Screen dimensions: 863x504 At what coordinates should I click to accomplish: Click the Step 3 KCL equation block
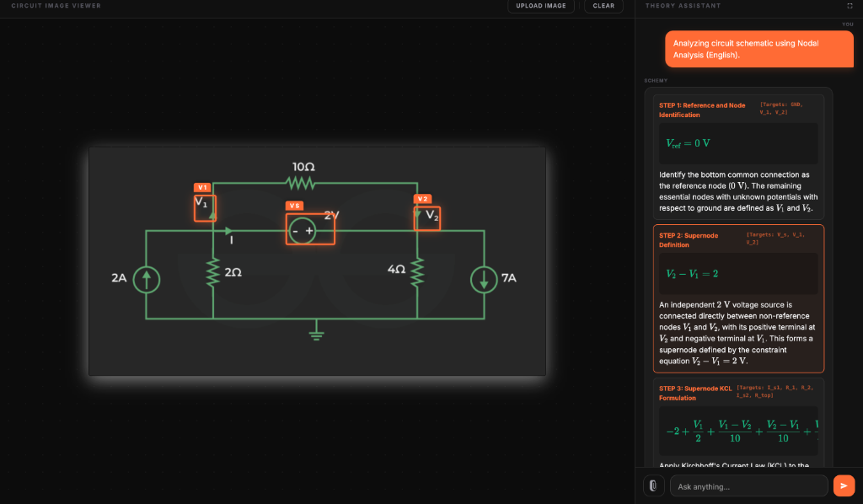pyautogui.click(x=738, y=432)
